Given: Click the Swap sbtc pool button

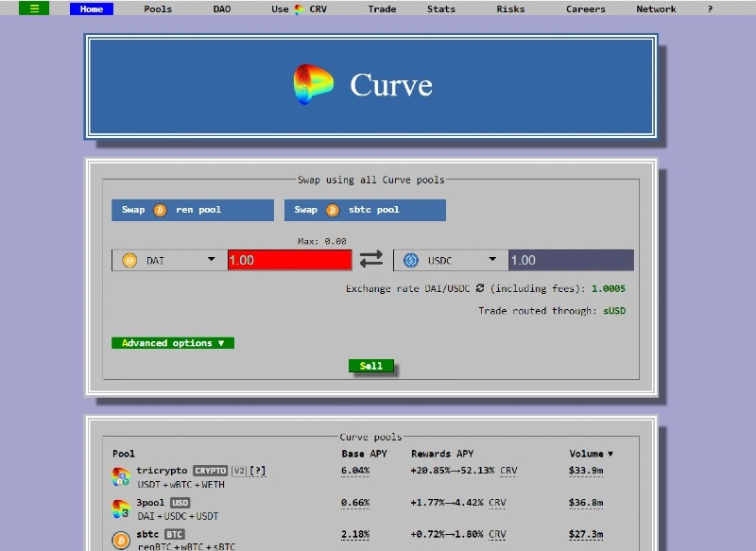Looking at the screenshot, I should coord(365,210).
